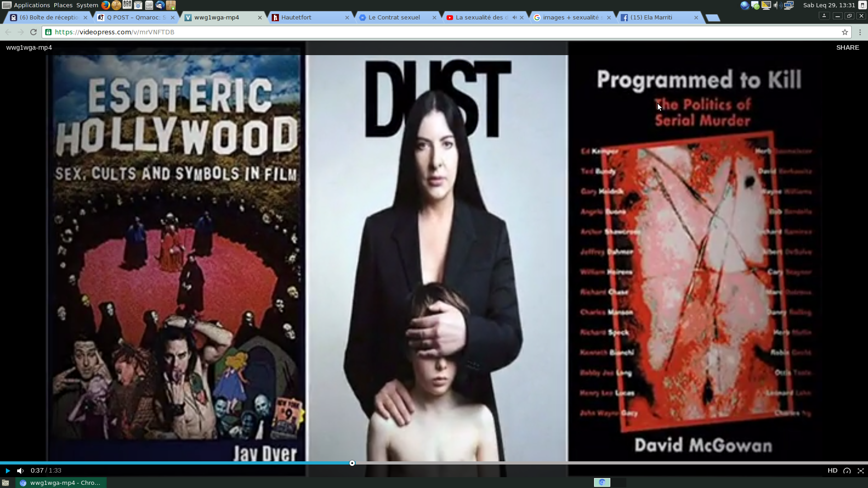Mute the YouTube tab via its audio icon
The height and width of the screenshot is (488, 868).
[x=514, y=18]
